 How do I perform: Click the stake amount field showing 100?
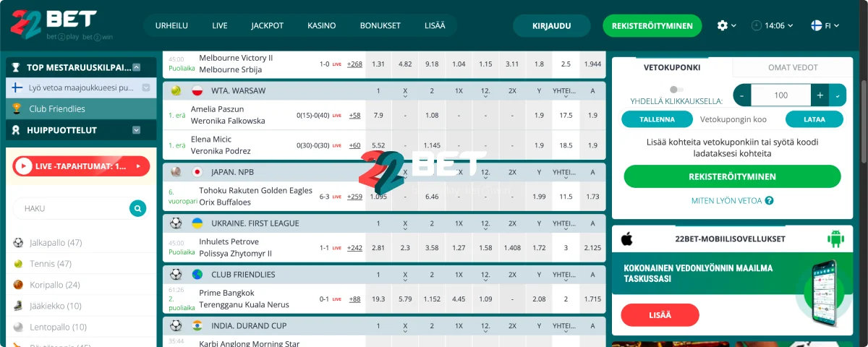[x=781, y=95]
